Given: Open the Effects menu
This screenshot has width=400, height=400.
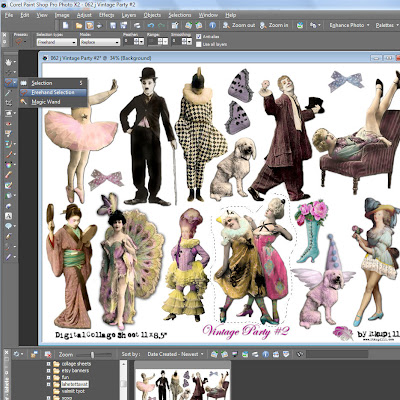Looking at the screenshot, I should [106, 15].
